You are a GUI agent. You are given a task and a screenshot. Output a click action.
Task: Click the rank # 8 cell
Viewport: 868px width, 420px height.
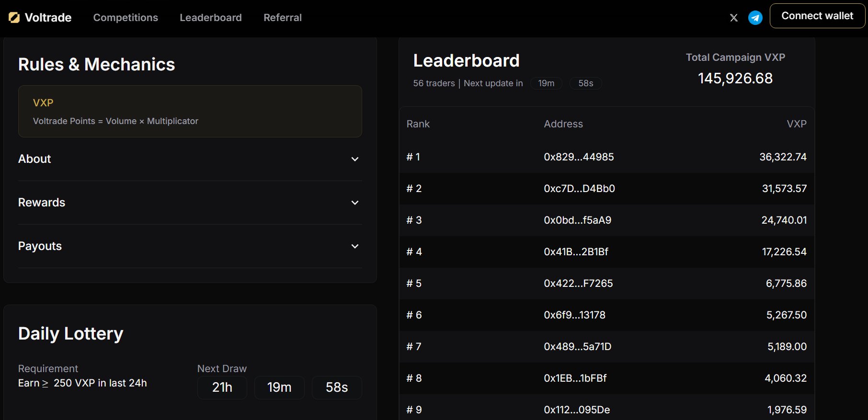click(414, 378)
